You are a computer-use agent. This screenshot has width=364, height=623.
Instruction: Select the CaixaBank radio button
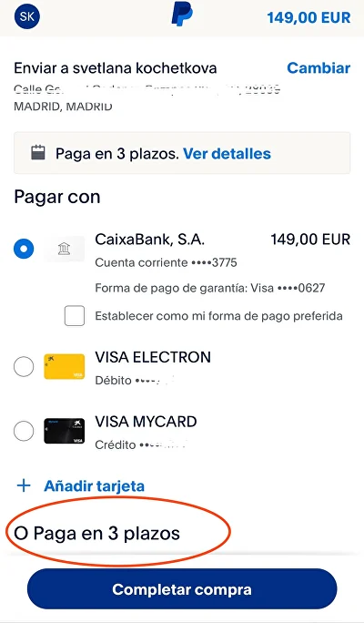coord(24,249)
